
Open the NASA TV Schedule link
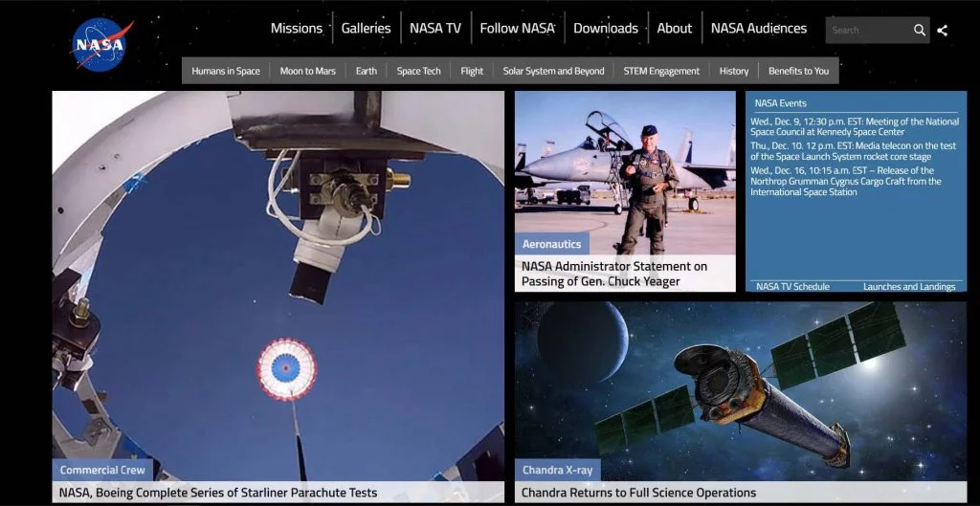pyautogui.click(x=791, y=286)
